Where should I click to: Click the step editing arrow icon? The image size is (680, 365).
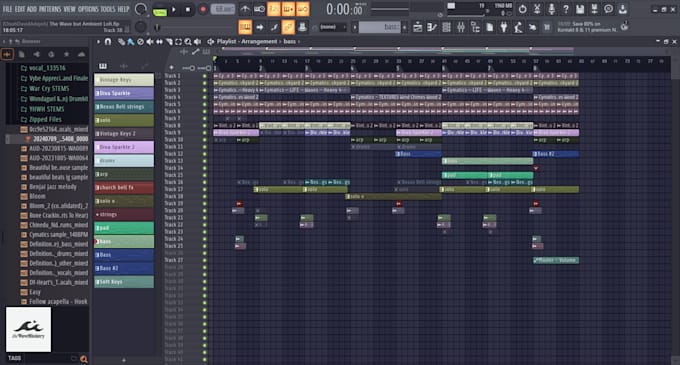pyautogui.click(x=259, y=27)
